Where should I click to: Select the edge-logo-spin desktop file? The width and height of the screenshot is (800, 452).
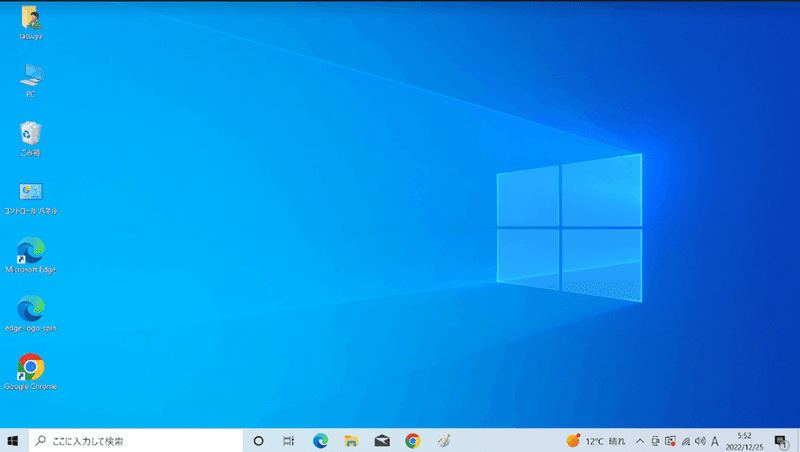[x=31, y=313]
